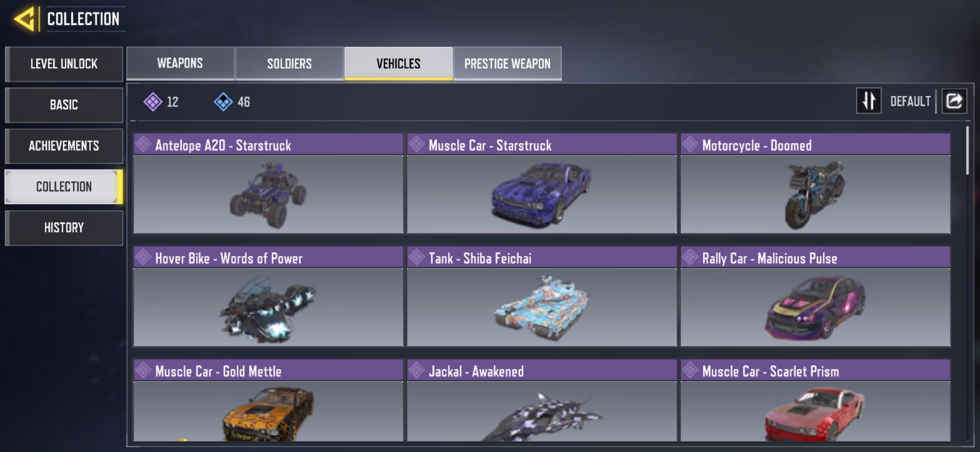Open the Prestige Weapon tab
Viewport: 980px width, 452px height.
click(508, 63)
